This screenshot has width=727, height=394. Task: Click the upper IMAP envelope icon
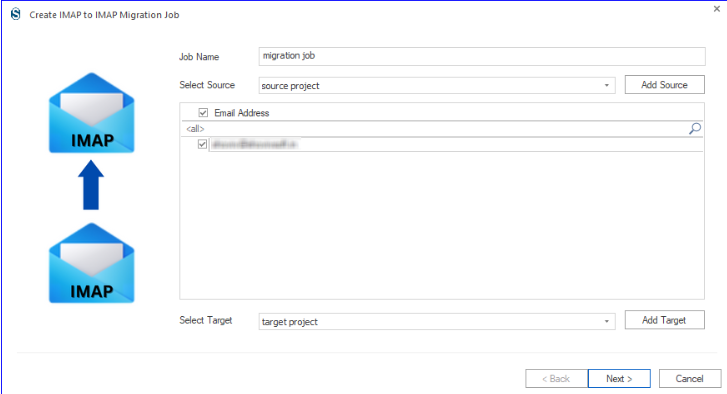pyautogui.click(x=92, y=113)
